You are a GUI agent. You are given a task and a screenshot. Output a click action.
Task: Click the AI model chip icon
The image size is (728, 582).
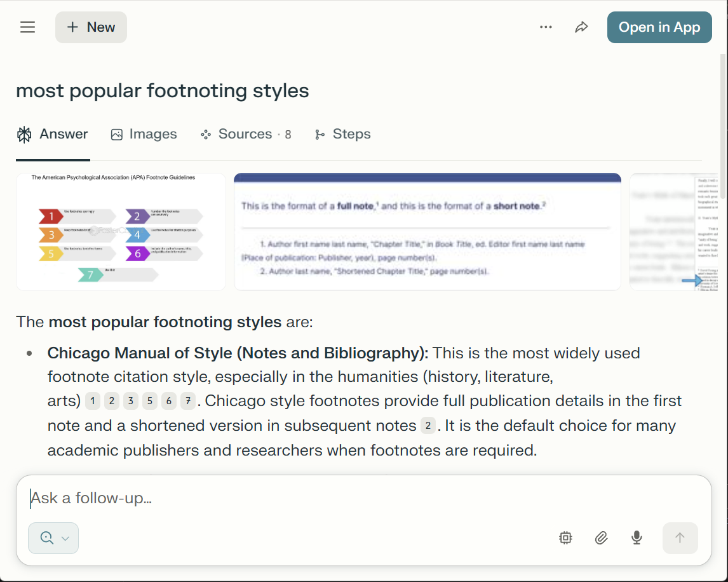[565, 538]
